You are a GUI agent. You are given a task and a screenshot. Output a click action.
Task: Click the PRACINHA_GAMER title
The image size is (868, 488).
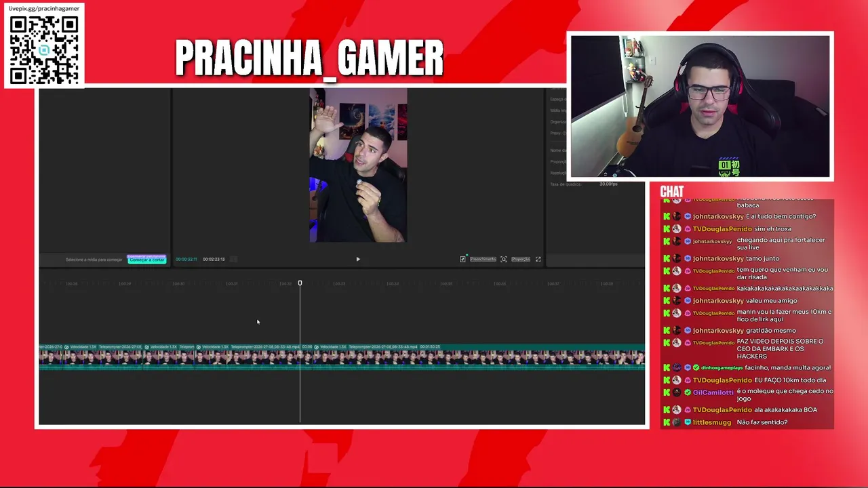(x=309, y=58)
